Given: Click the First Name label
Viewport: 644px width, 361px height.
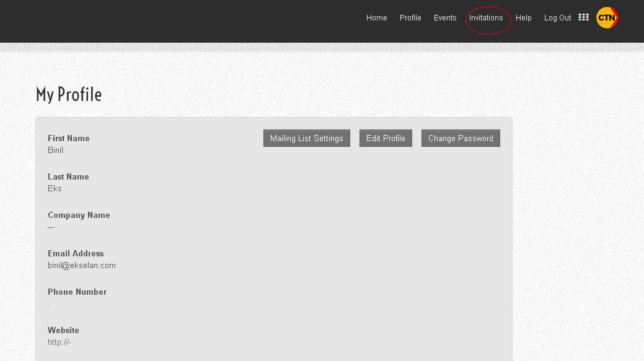Looking at the screenshot, I should coord(69,138).
